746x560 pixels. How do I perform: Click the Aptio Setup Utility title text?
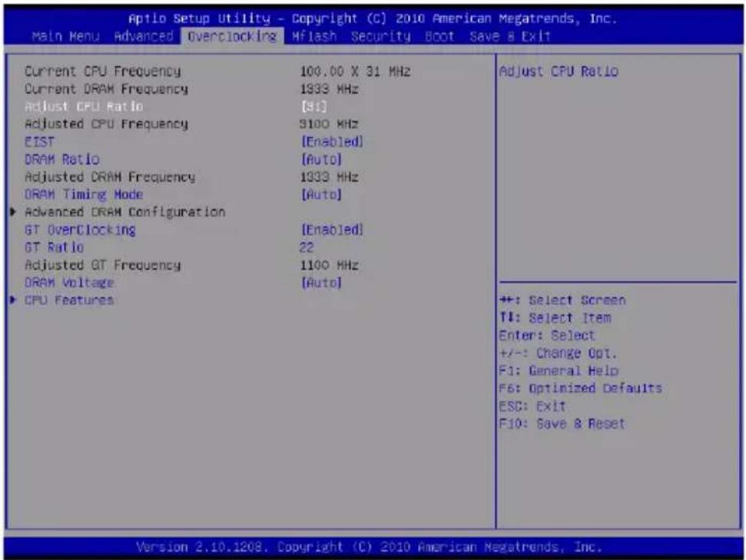point(373,18)
